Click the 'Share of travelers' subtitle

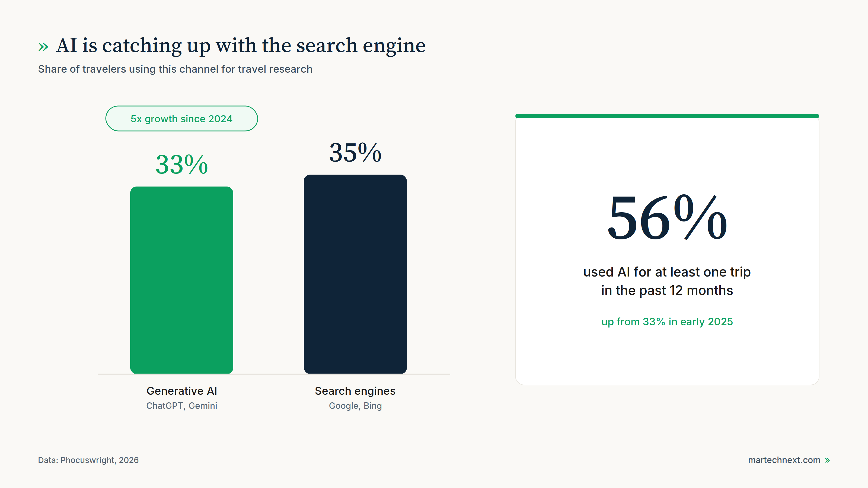click(x=175, y=69)
